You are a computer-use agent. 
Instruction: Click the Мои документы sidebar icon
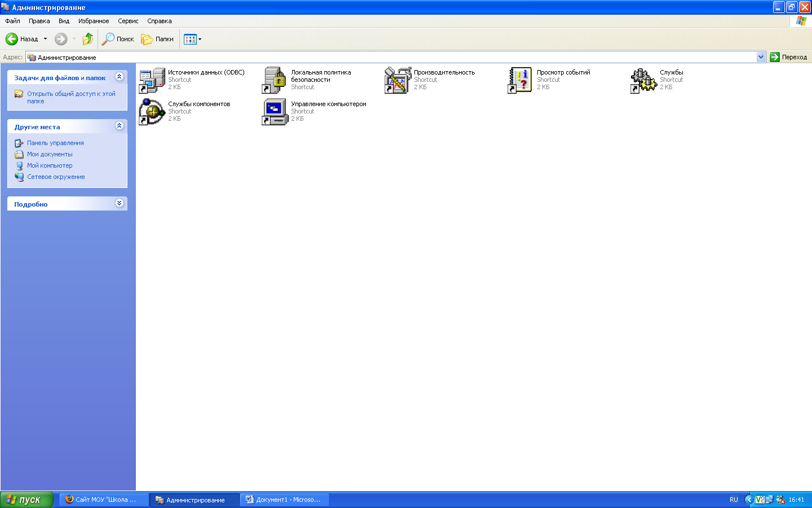(19, 154)
